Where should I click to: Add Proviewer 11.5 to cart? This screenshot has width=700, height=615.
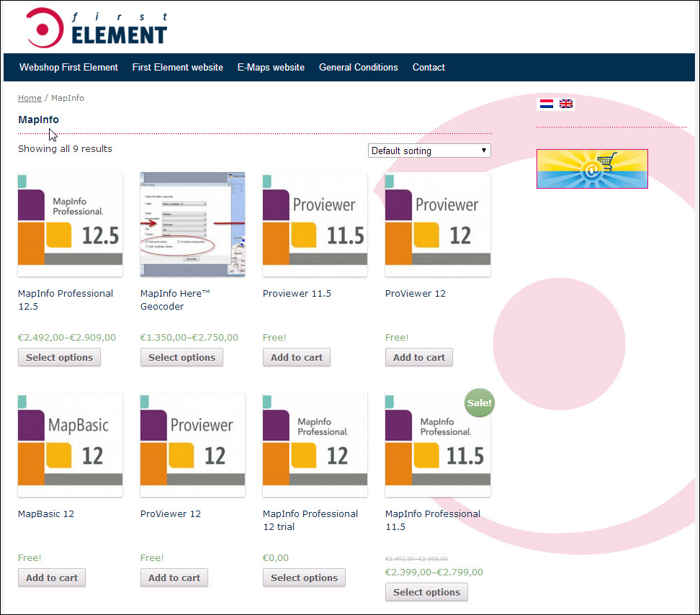297,357
